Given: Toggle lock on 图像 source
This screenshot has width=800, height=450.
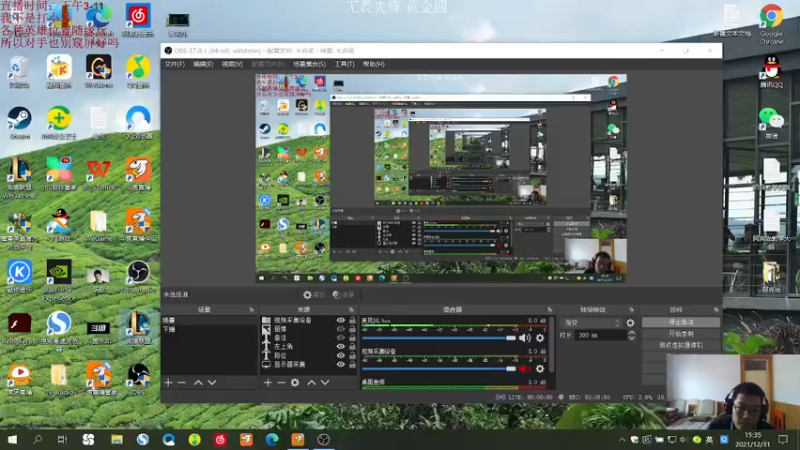Looking at the screenshot, I should pos(352,329).
